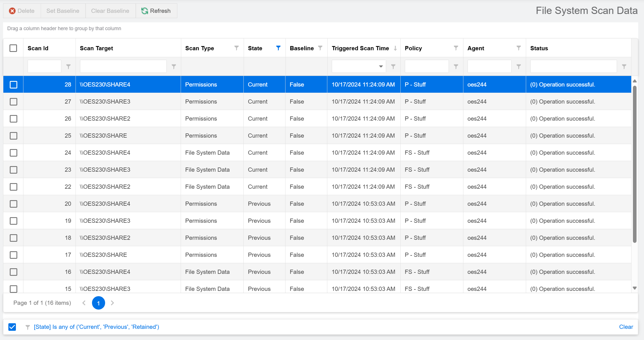Disable the State filter checkbox at bottom
The image size is (644, 340).
(x=12, y=327)
